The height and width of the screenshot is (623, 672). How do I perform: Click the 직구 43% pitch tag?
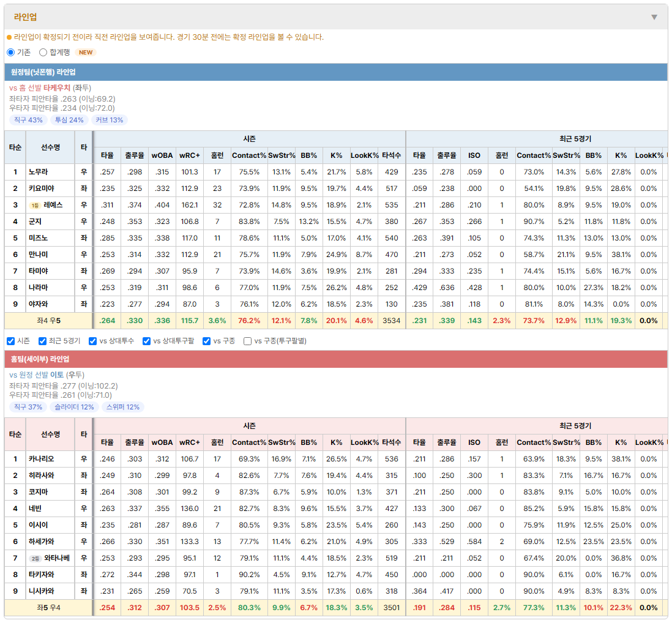28,120
